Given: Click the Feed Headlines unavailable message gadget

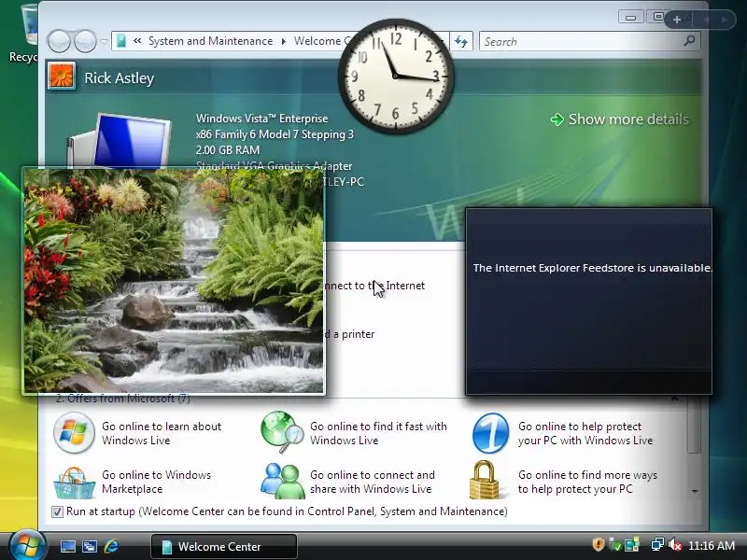Looking at the screenshot, I should coord(589,301).
